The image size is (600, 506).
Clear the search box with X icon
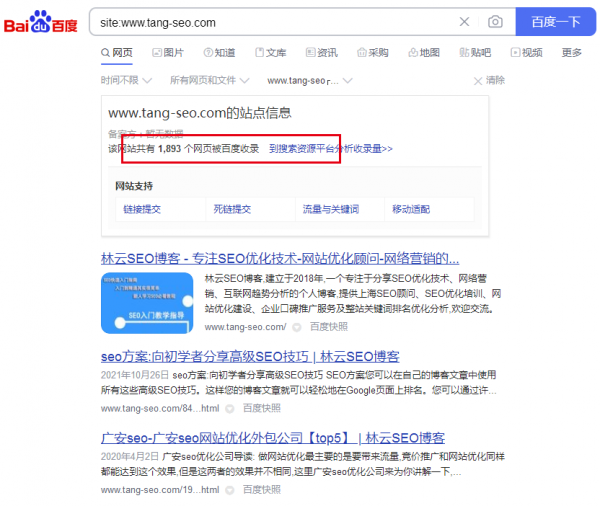(464, 22)
